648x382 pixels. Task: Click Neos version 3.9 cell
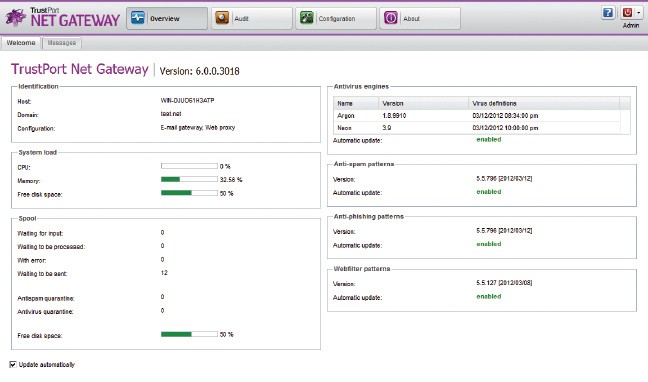[386, 128]
